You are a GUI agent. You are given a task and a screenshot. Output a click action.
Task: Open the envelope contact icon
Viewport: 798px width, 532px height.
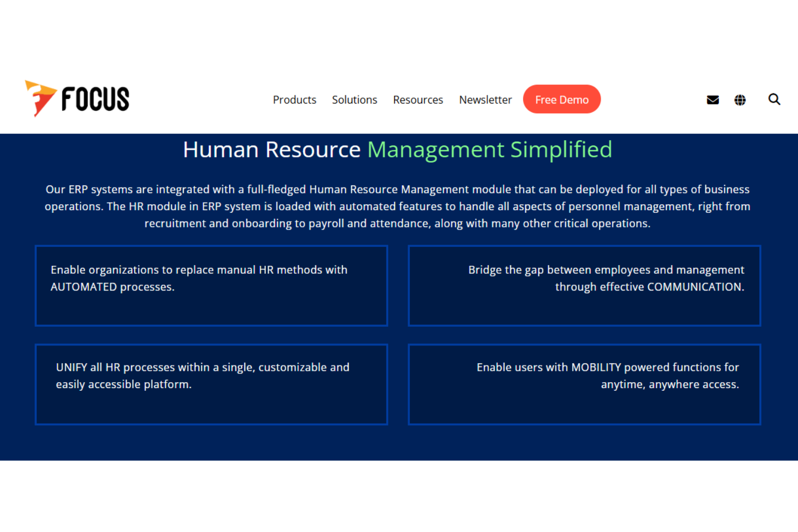click(712, 99)
